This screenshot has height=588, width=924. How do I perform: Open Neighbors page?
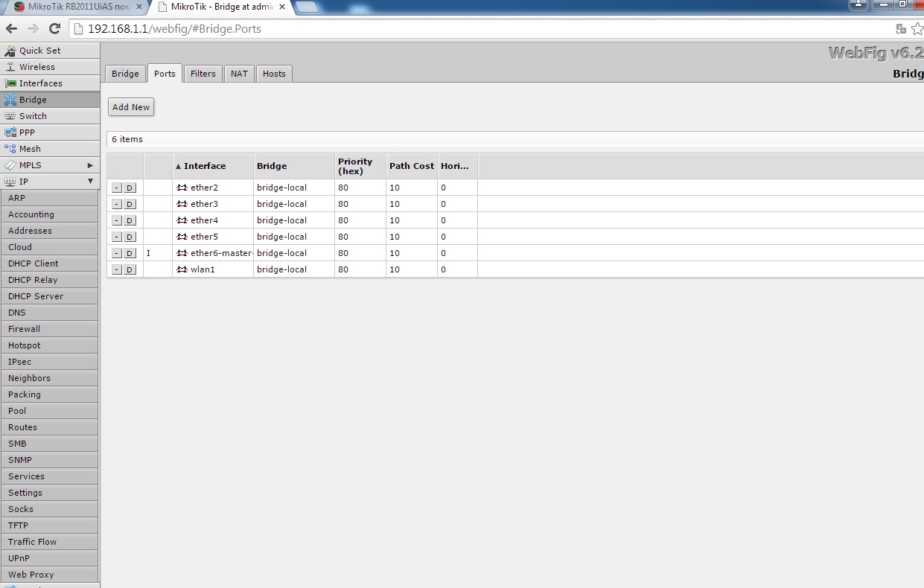pyautogui.click(x=49, y=378)
